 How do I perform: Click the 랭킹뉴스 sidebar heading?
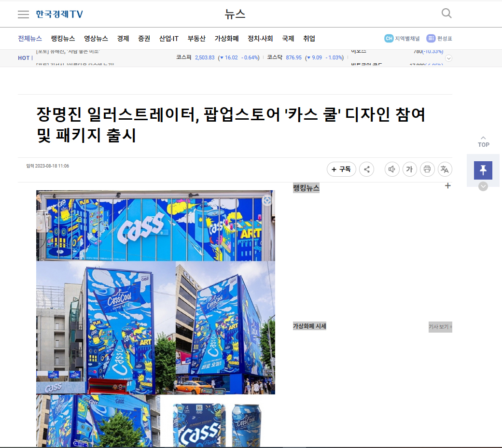[x=307, y=188]
